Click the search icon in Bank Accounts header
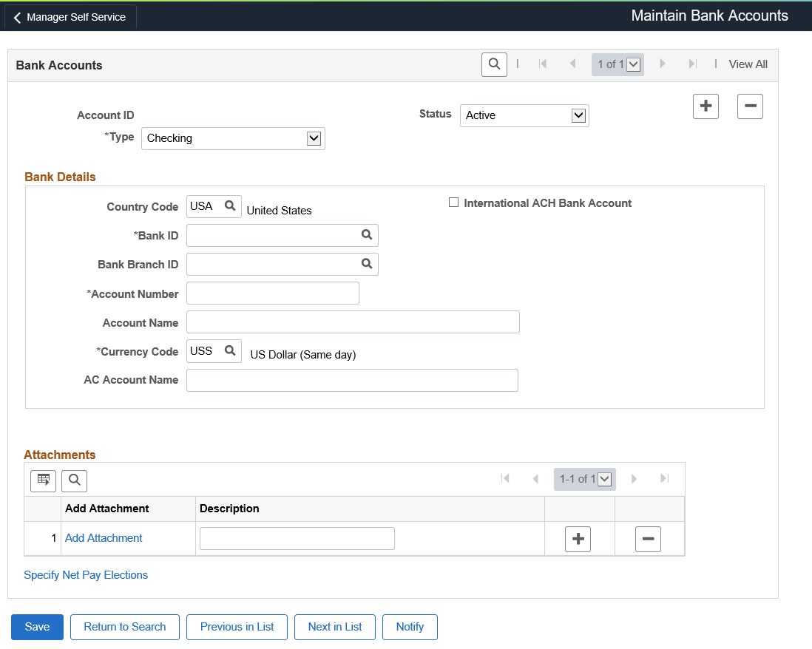Viewport: 812px width, 649px height. (494, 64)
